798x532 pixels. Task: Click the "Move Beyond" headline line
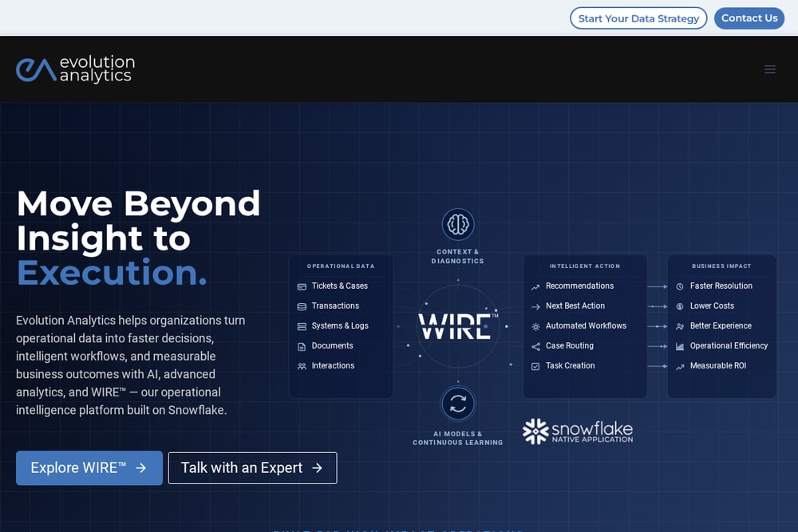coord(138,203)
